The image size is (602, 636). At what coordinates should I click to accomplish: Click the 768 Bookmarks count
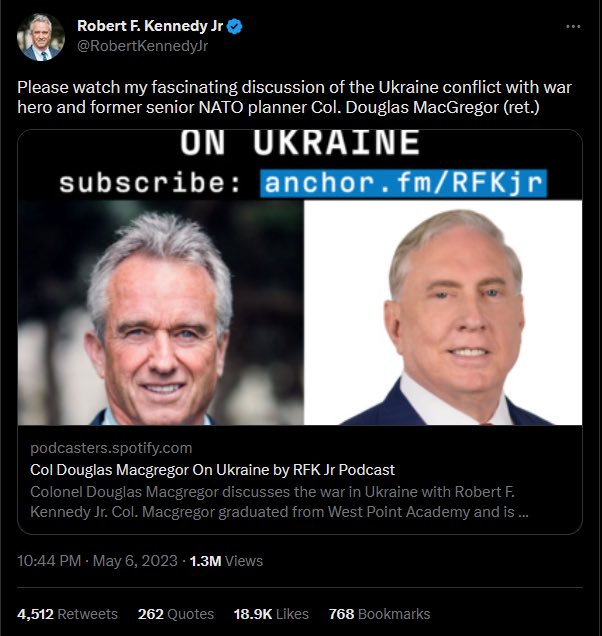point(379,614)
